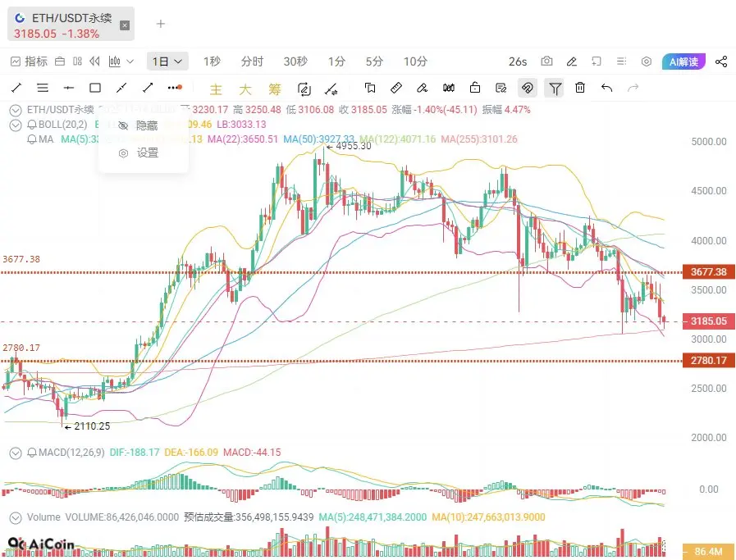This screenshot has width=736, height=560.
Task: Click the toolbox icon next to 指标
Action: pos(60,61)
